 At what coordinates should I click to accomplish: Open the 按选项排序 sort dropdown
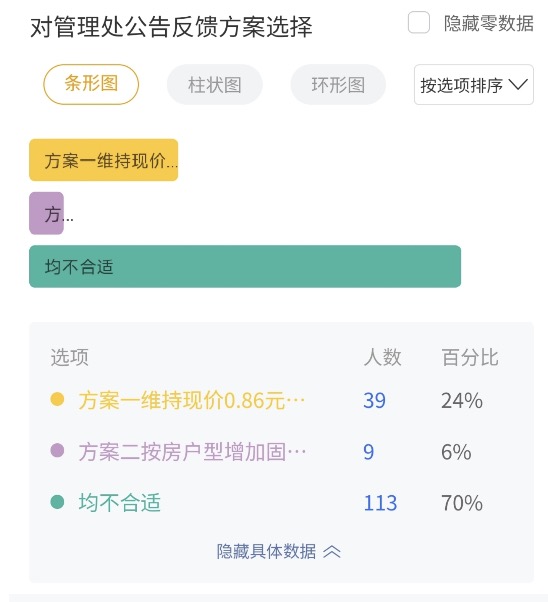473,84
